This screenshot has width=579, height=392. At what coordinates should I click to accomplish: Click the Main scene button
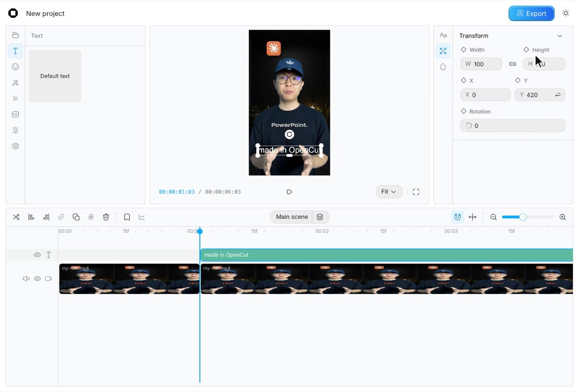(292, 217)
